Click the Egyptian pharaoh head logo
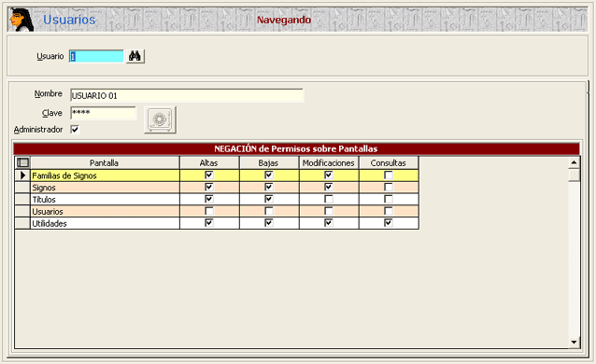This screenshot has width=596, height=364. pyautogui.click(x=21, y=20)
